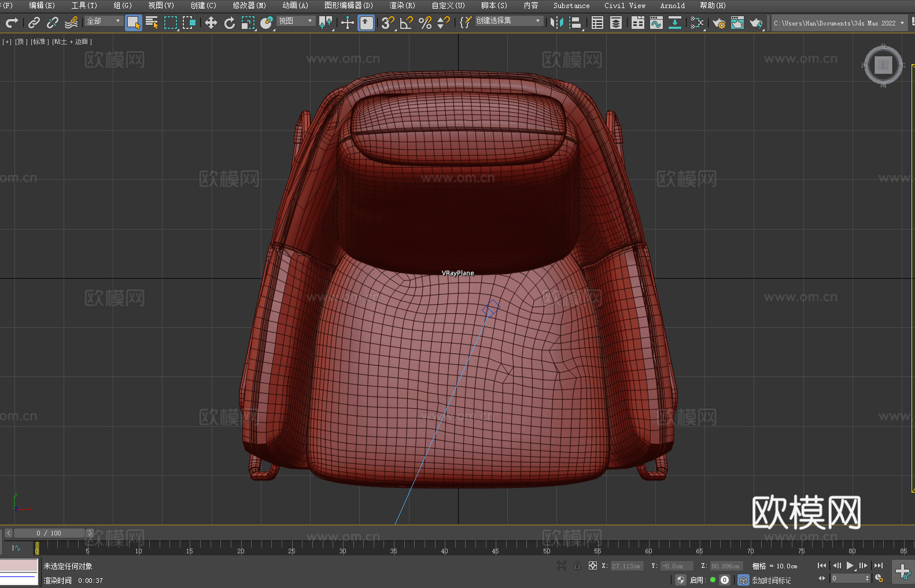915x588 pixels.
Task: Open the Render Setup teapot icon
Action: 719,23
